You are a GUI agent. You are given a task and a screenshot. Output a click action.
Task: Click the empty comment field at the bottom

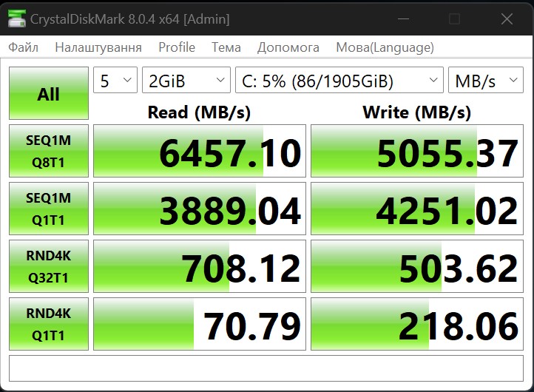tap(267, 368)
